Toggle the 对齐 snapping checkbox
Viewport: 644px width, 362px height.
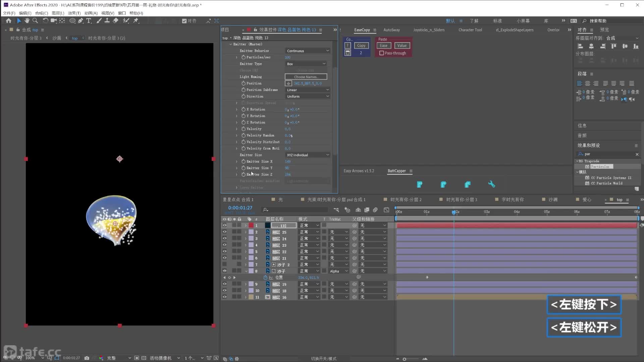pyautogui.click(x=184, y=21)
